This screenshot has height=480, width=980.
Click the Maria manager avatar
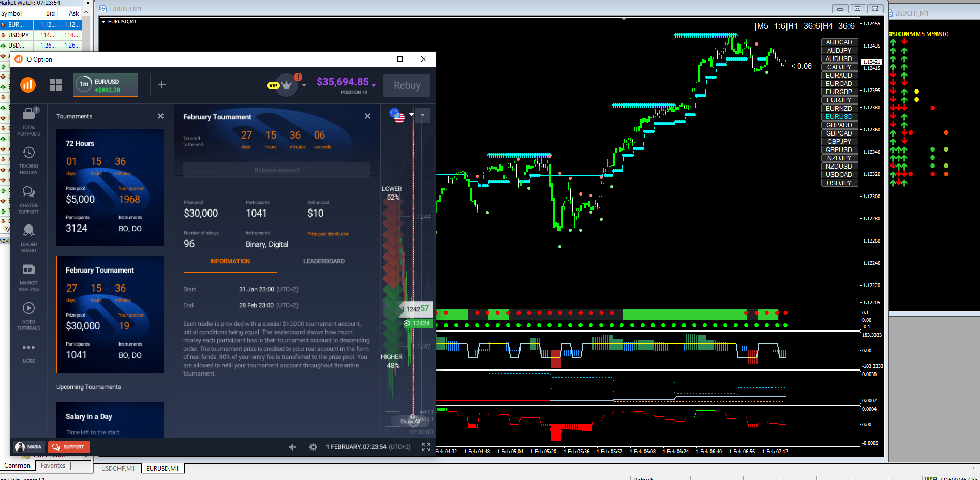pyautogui.click(x=20, y=447)
